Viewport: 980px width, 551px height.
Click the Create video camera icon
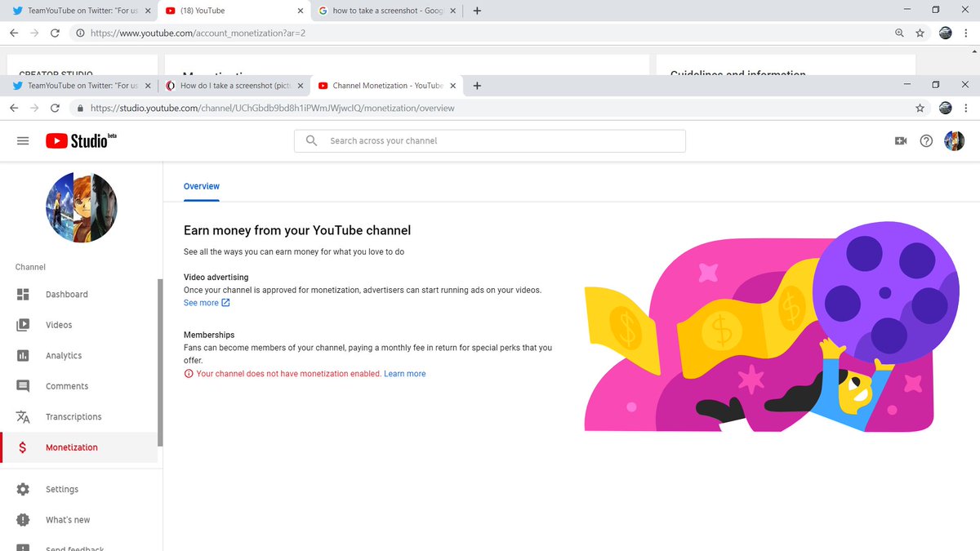901,140
